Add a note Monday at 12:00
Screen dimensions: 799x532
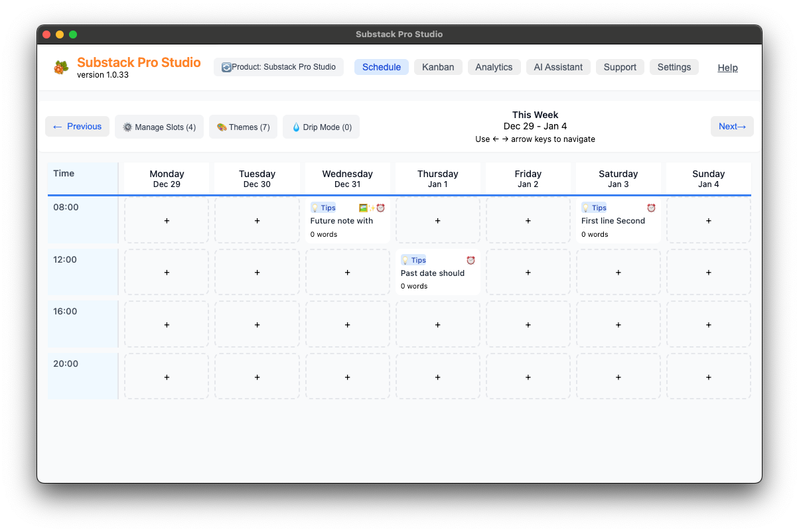167,272
